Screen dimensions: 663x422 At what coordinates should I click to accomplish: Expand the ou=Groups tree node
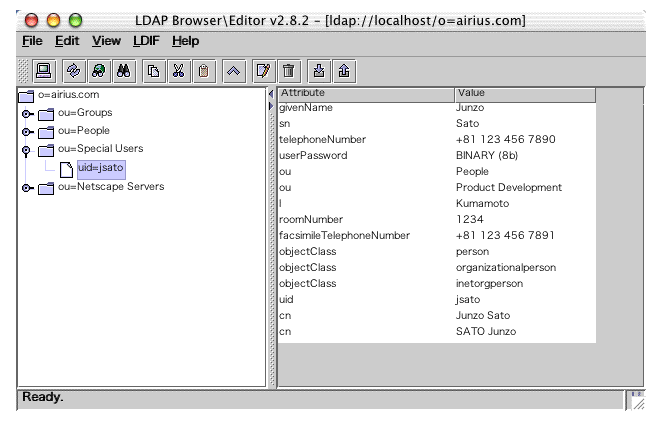point(27,114)
